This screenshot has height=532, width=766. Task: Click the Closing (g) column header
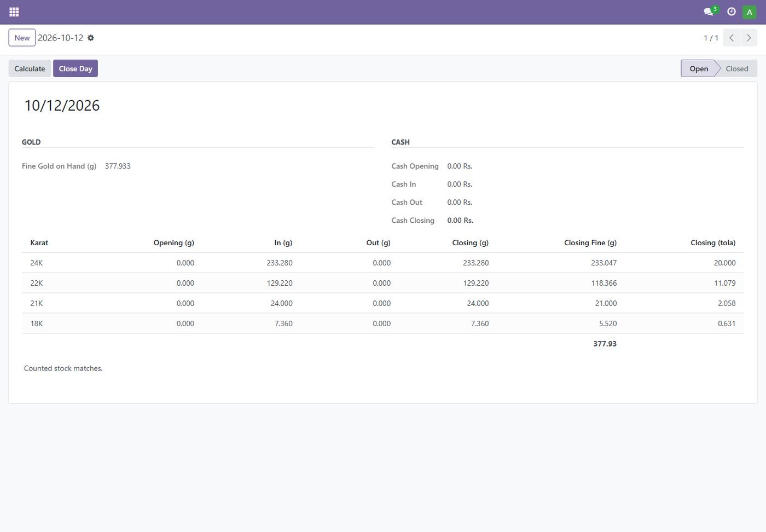point(470,242)
